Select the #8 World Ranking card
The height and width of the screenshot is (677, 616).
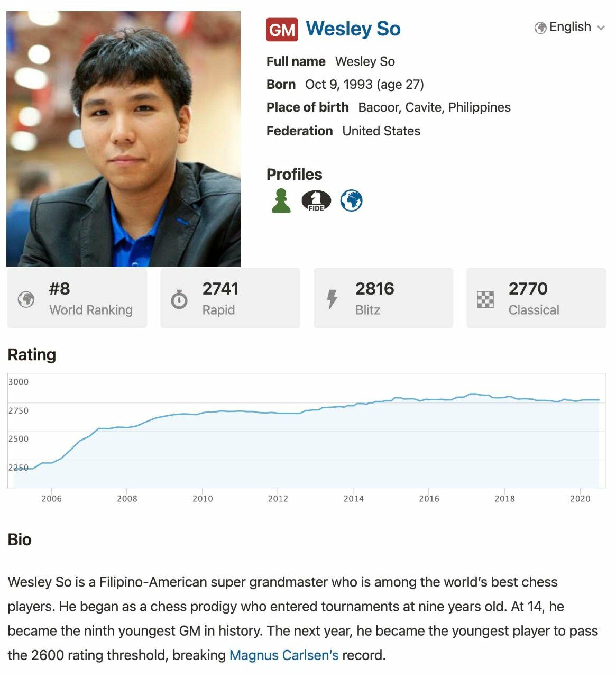click(77, 298)
